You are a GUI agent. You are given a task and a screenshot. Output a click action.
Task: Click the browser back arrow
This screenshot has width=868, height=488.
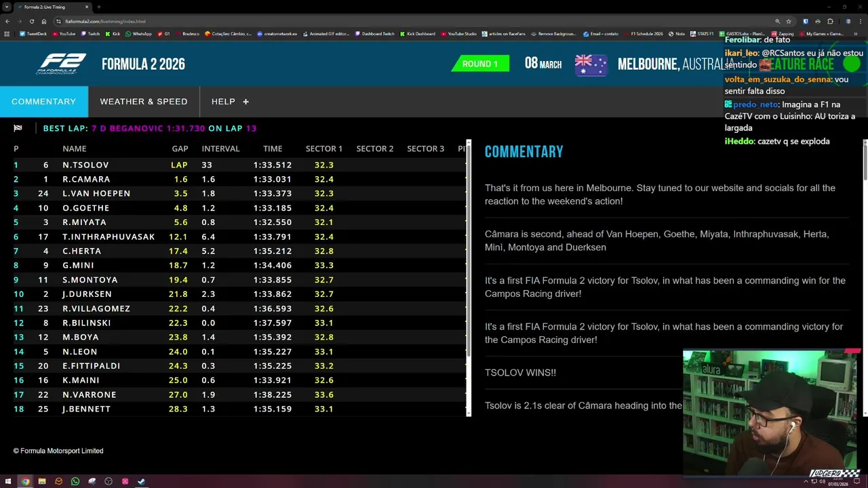(x=7, y=21)
